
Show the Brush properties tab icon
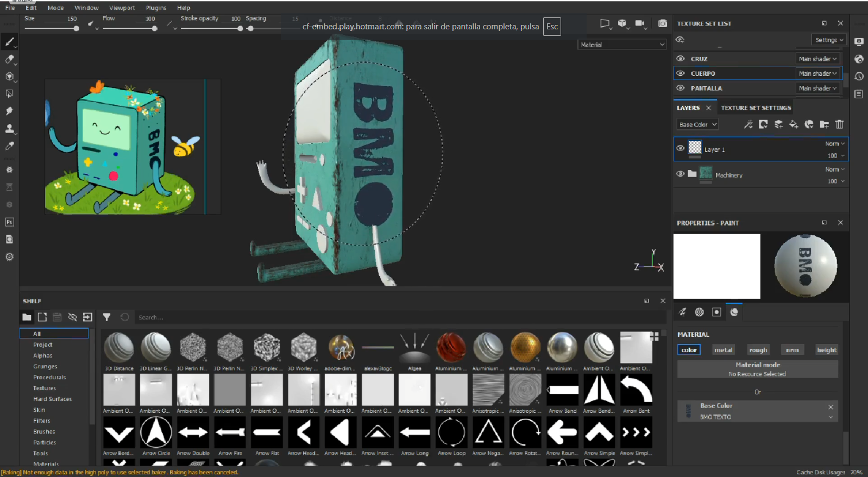click(683, 312)
